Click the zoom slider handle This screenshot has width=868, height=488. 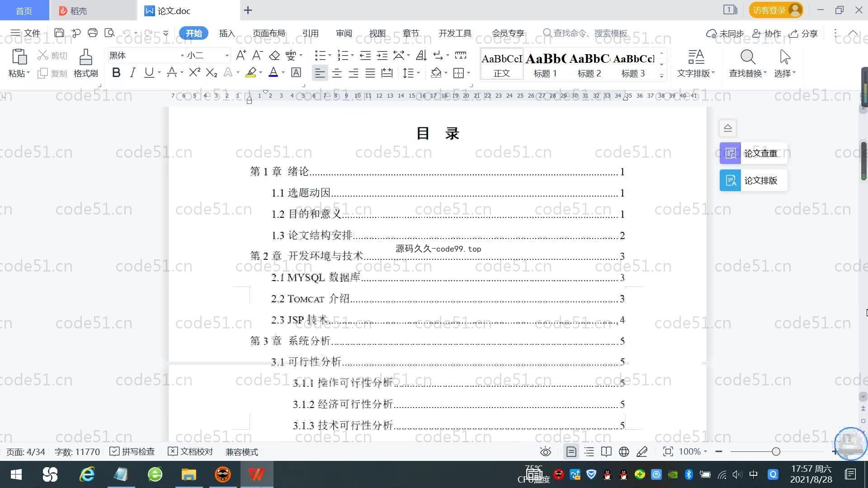tap(776, 451)
